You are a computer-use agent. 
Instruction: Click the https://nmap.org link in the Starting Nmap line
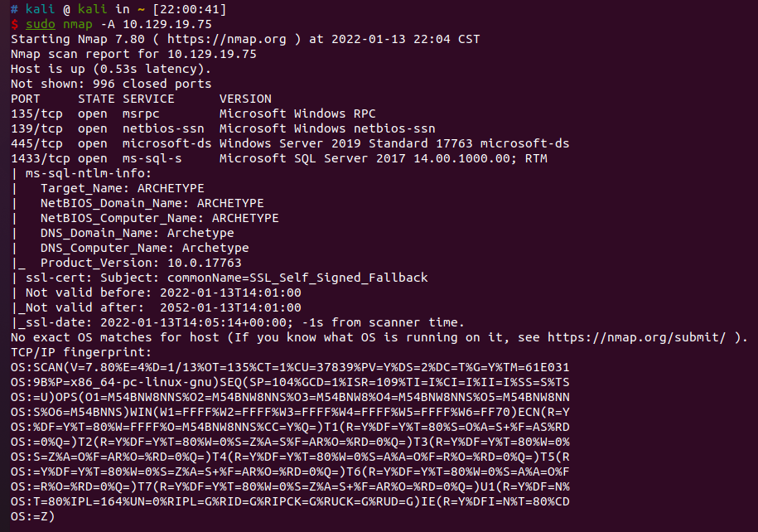(x=227, y=39)
